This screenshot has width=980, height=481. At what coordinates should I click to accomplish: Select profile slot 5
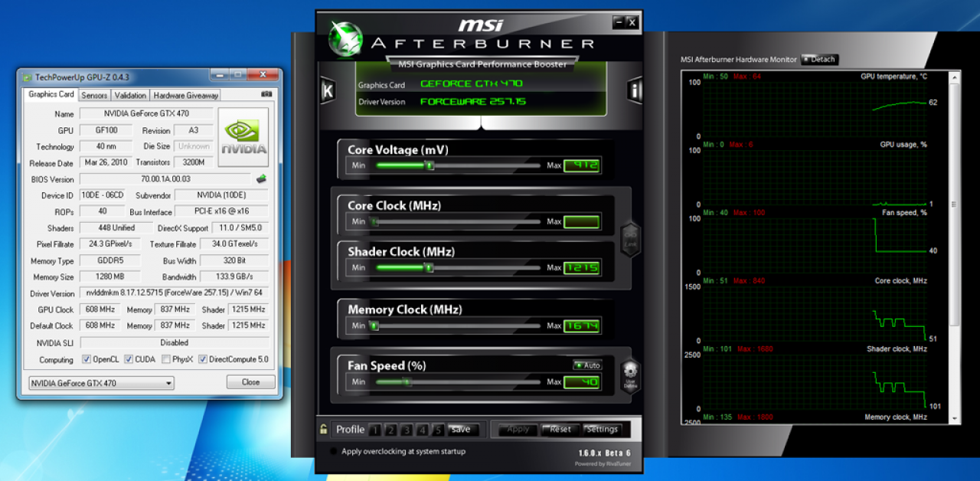[439, 430]
